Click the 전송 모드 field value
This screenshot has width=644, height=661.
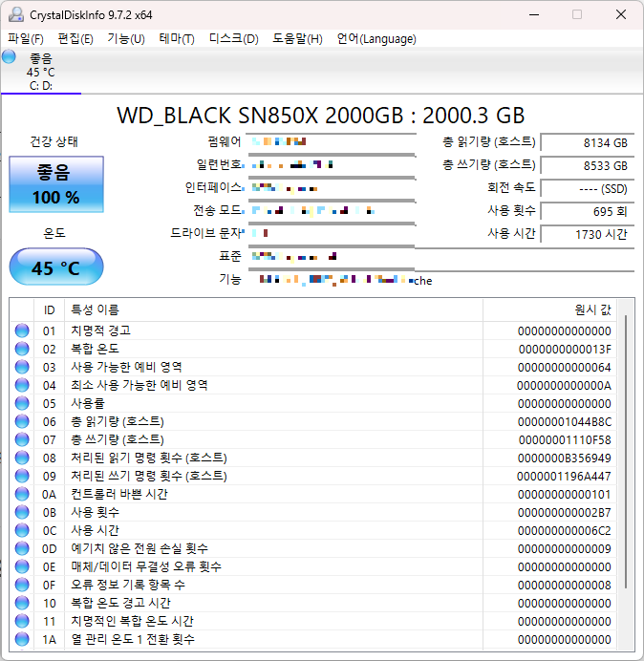[332, 210]
